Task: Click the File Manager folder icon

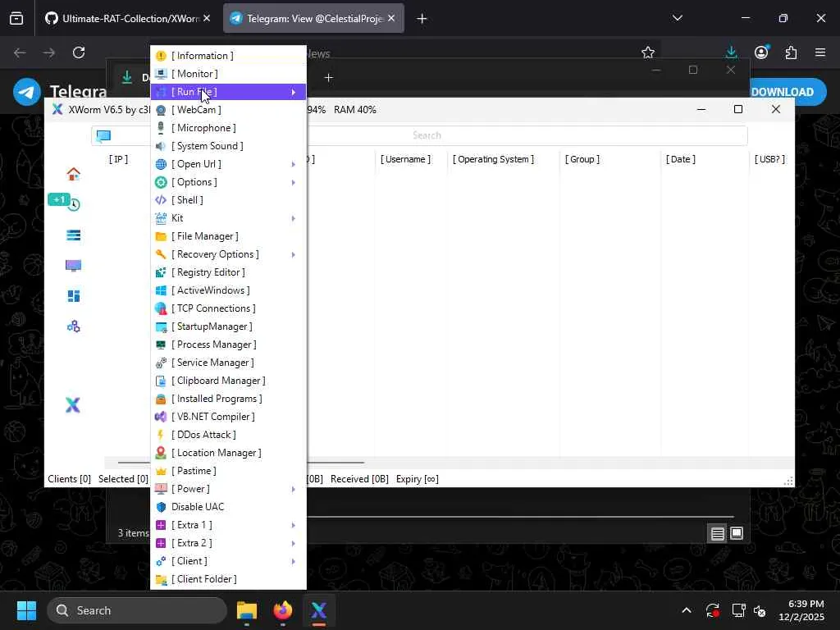Action: point(161,236)
